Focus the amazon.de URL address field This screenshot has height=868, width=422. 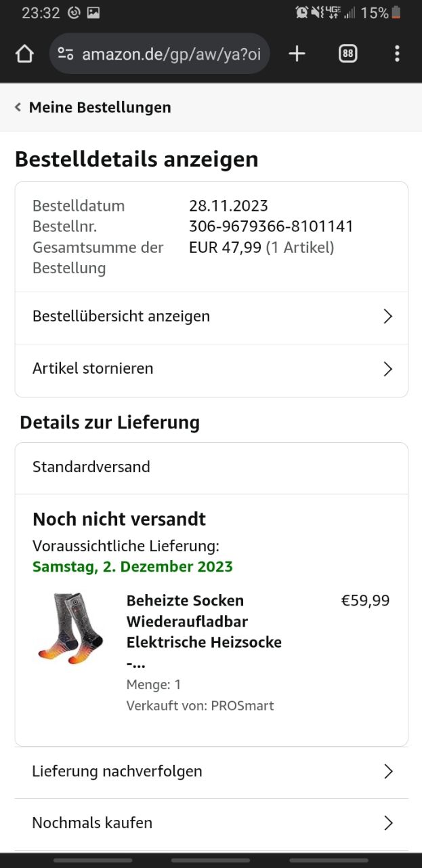point(171,54)
